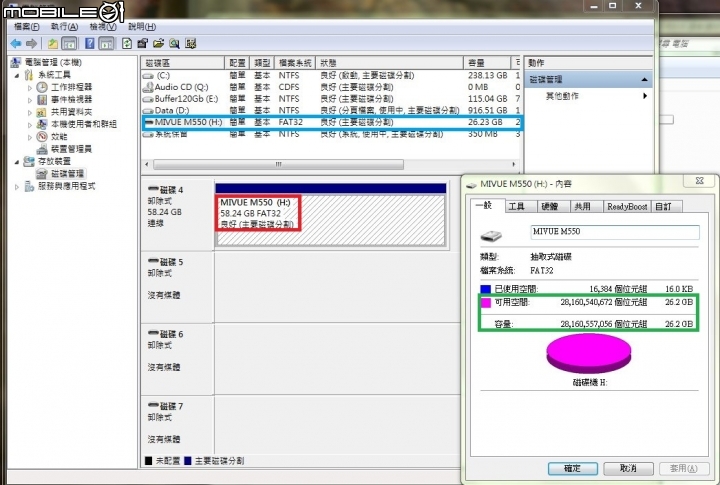Switch to the ReadyBoost tab

pyautogui.click(x=627, y=207)
